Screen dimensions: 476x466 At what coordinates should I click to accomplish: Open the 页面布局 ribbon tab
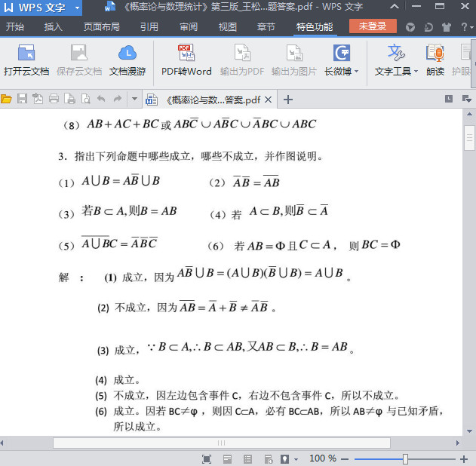(x=101, y=27)
